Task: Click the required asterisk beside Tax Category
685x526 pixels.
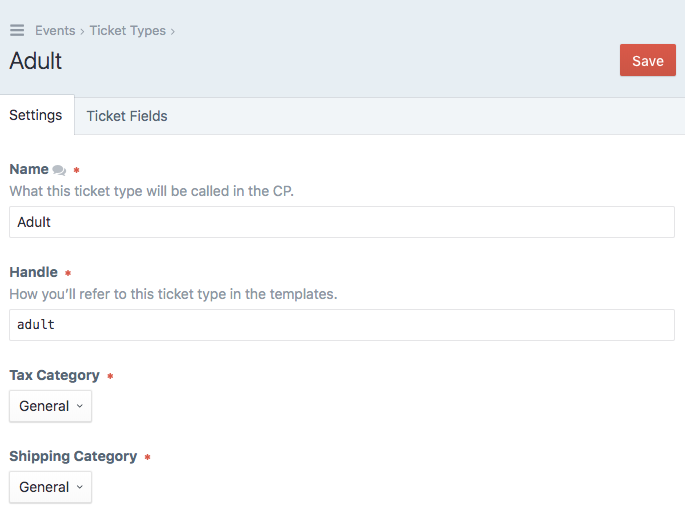Action: tap(110, 376)
